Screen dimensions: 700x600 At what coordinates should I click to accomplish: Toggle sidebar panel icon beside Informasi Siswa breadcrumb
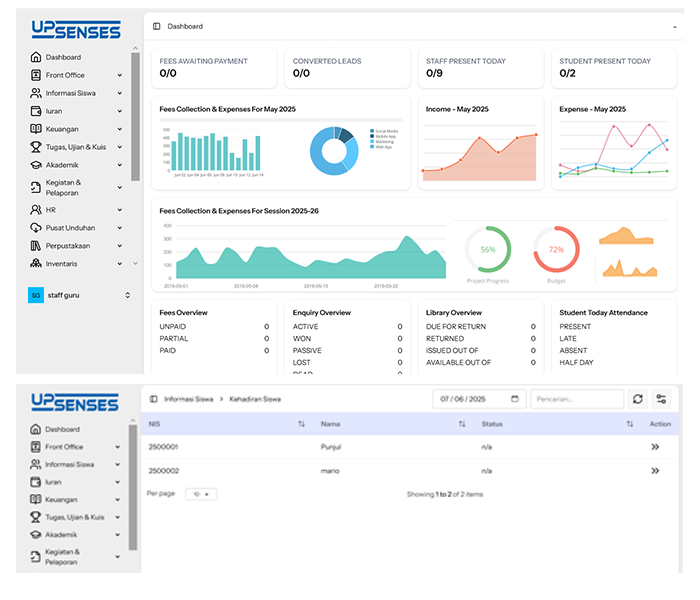coord(154,399)
